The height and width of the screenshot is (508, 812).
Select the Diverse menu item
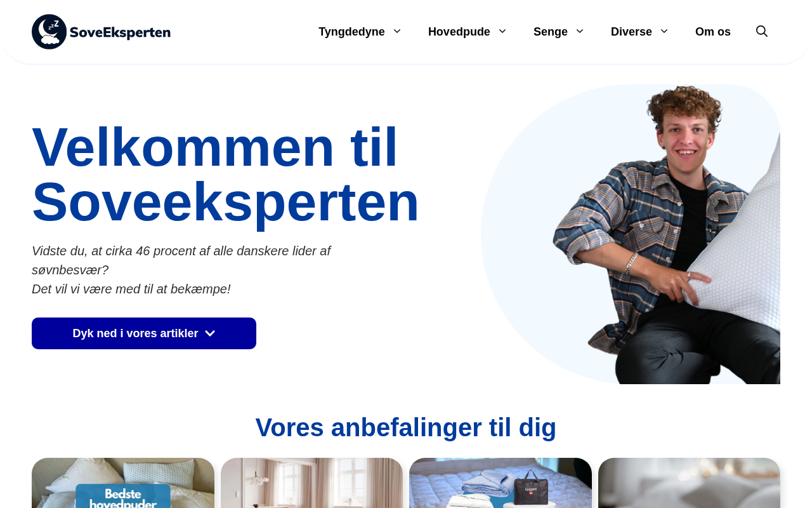[631, 32]
